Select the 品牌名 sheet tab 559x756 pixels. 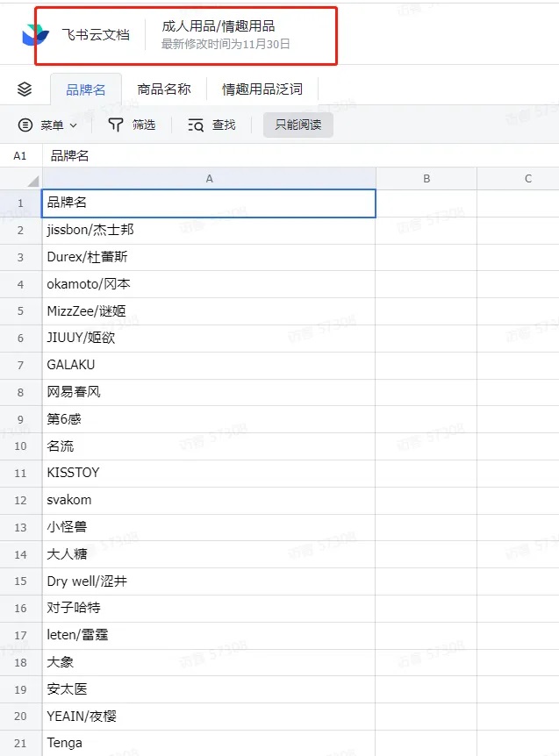[86, 89]
